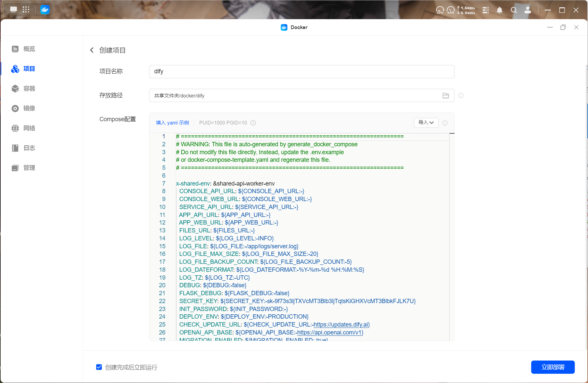Open the network speed monitor
This screenshot has width=588, height=383.
pyautogui.click(x=466, y=10)
